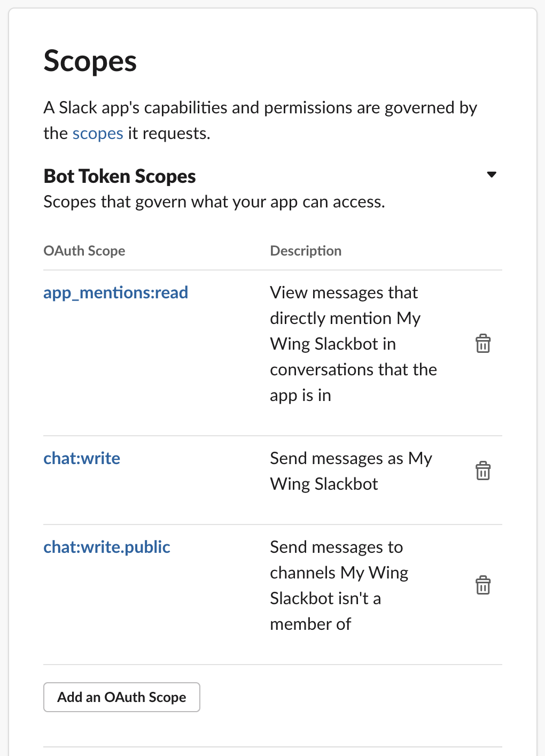Click the OAuth Scope column header
Screen dimensions: 545x756
[84, 250]
